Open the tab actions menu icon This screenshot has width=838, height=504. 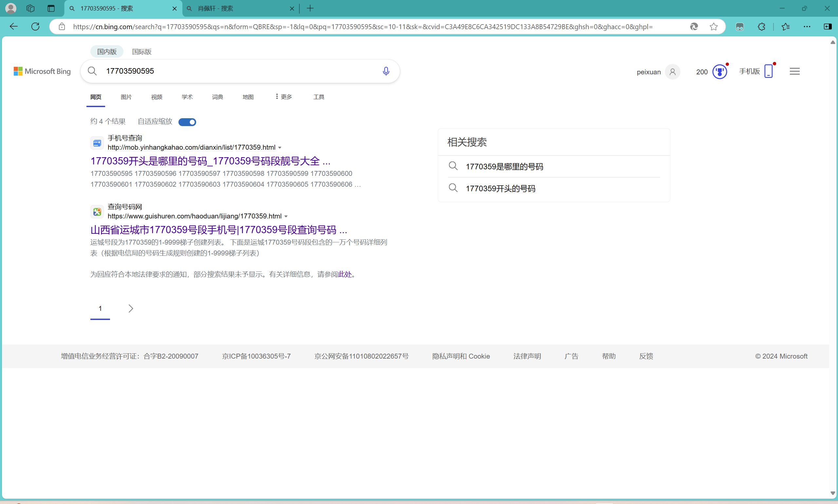[x=51, y=8]
